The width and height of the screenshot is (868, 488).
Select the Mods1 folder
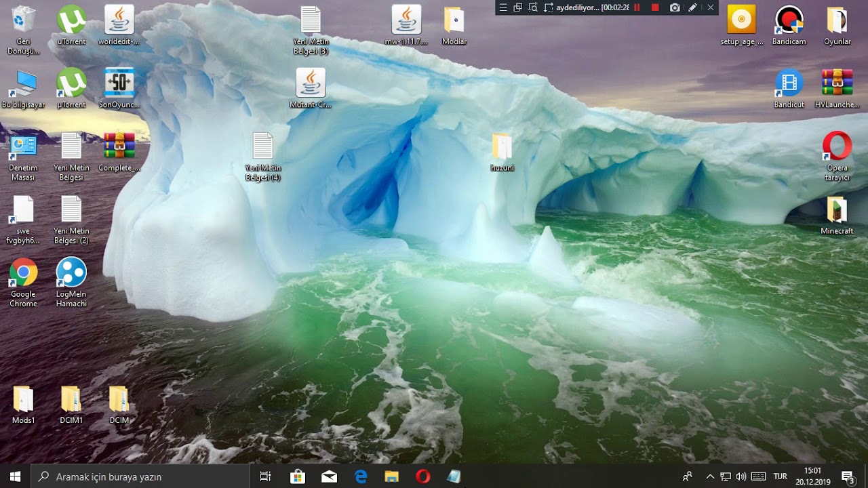(x=24, y=400)
